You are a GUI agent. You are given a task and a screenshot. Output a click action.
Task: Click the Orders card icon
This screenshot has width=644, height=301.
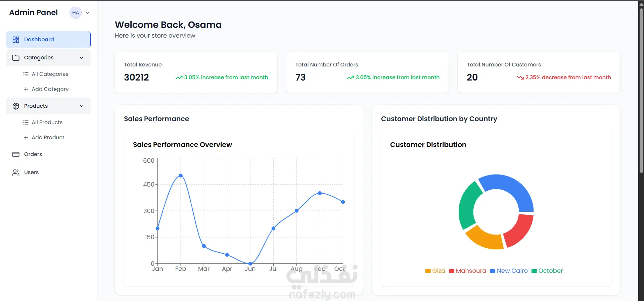[16, 154]
